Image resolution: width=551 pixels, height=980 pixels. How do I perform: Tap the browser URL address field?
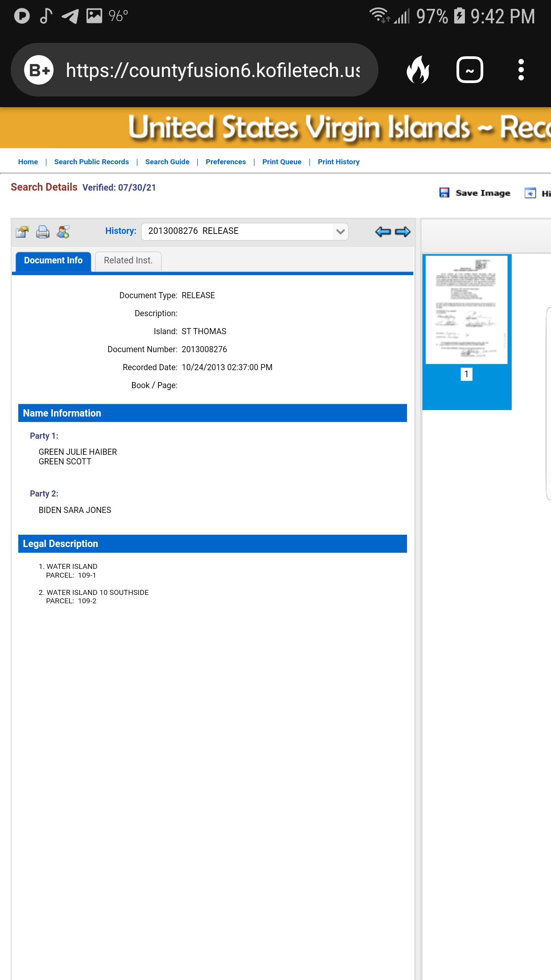pyautogui.click(x=213, y=70)
